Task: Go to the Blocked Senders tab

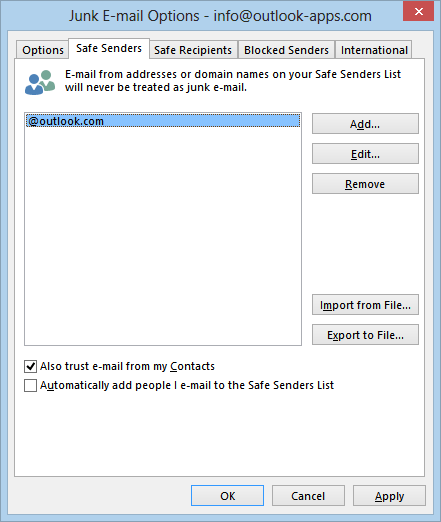Action: tap(286, 50)
